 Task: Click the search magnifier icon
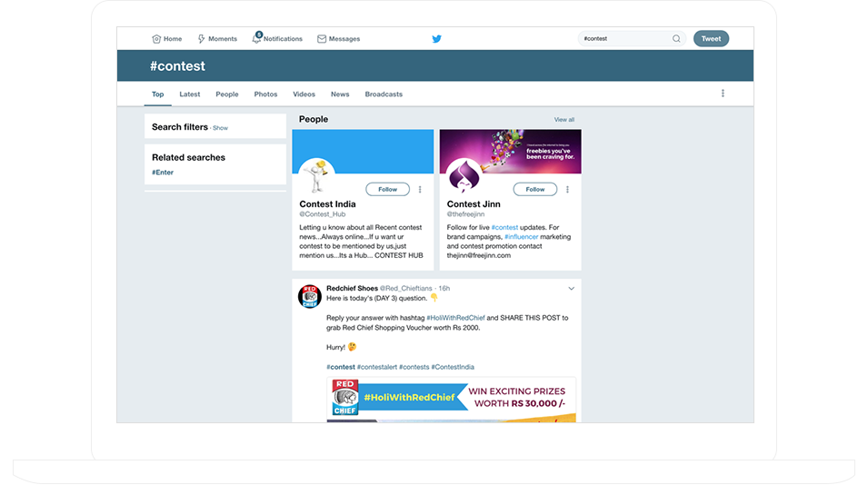[x=676, y=39]
